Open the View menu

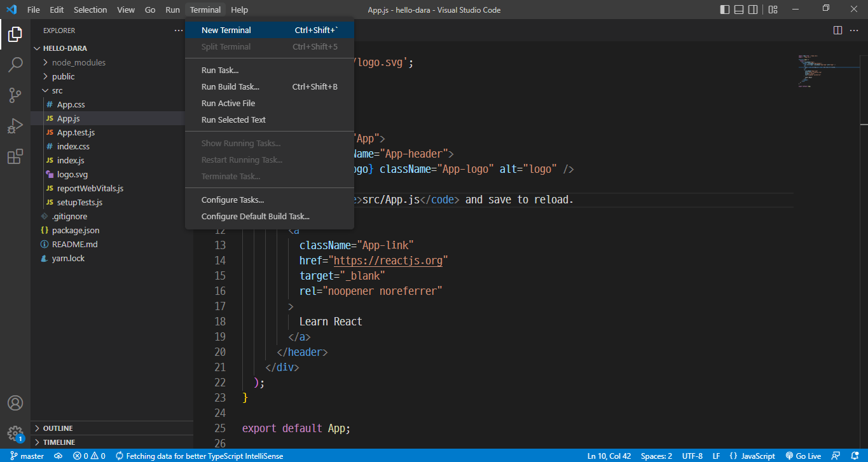click(x=126, y=10)
